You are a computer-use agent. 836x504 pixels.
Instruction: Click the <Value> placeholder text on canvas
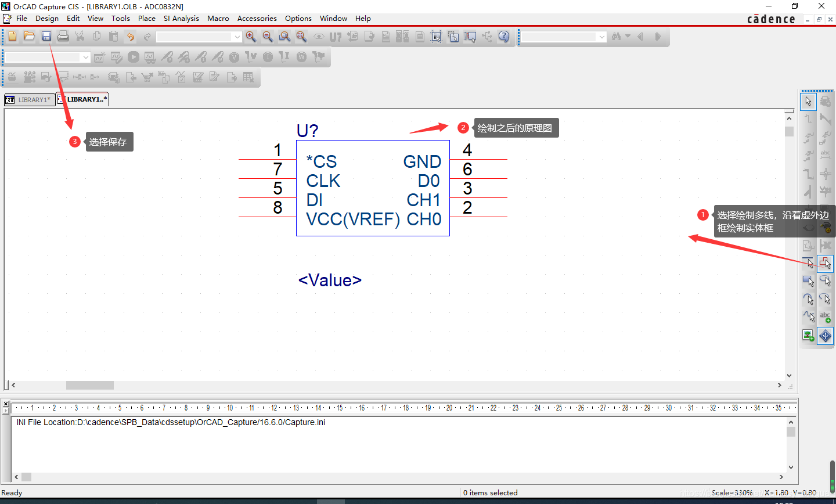tap(330, 280)
